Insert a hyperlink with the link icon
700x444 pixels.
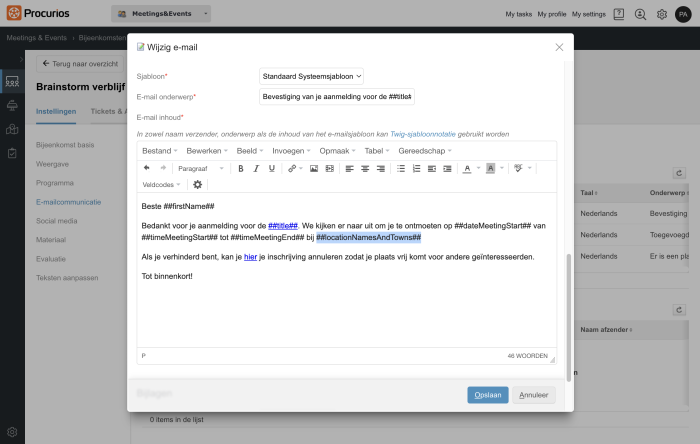tap(292, 168)
